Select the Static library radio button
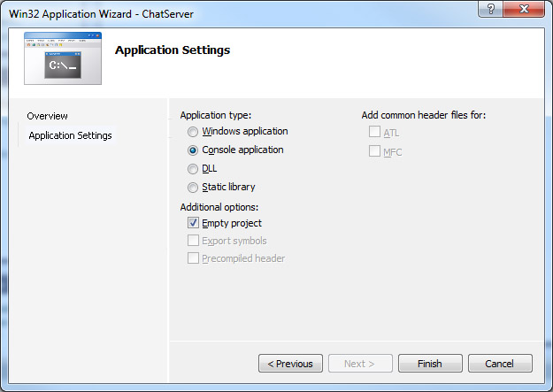 coord(193,188)
